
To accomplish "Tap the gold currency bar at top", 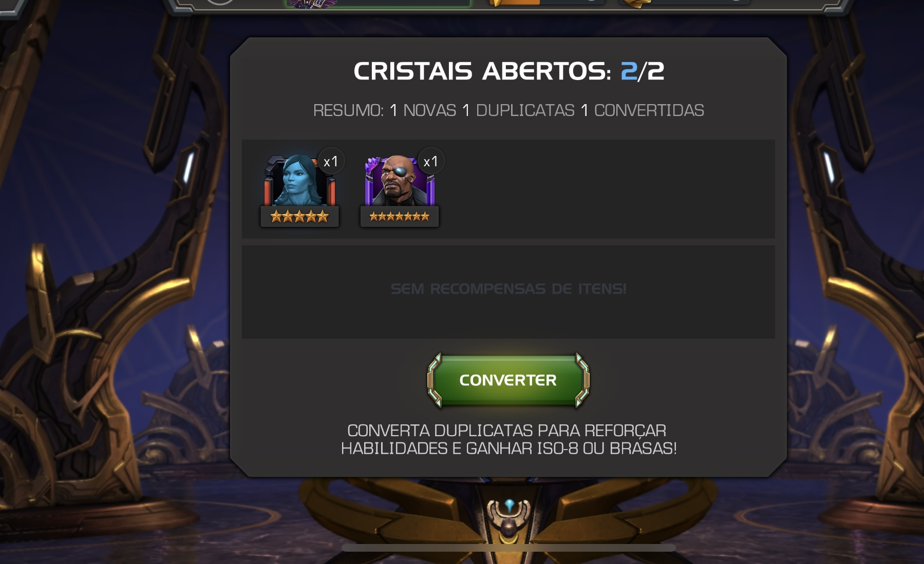I will click(545, 3).
